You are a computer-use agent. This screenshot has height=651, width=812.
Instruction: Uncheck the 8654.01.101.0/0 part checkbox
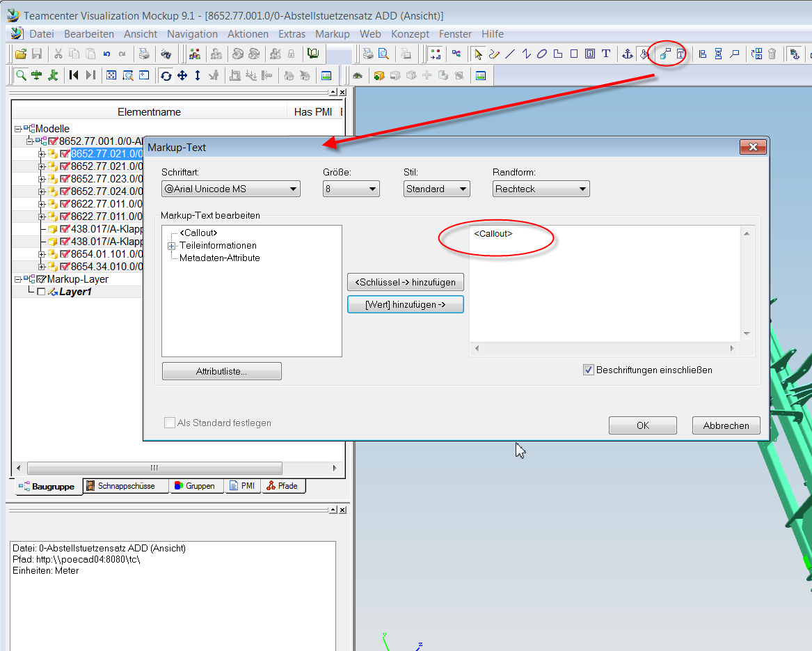click(x=65, y=254)
